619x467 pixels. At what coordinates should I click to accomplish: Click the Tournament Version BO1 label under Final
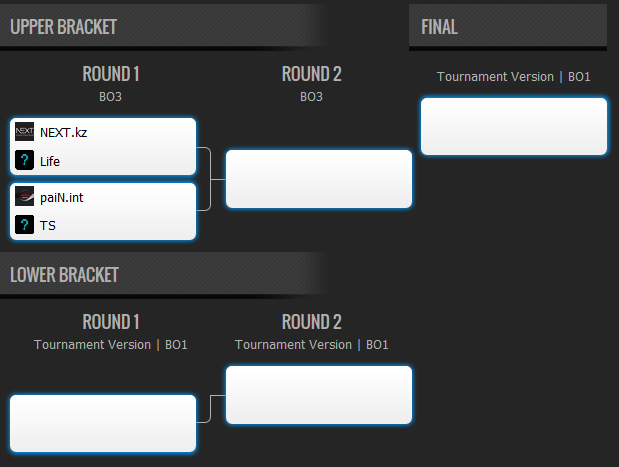(x=514, y=77)
